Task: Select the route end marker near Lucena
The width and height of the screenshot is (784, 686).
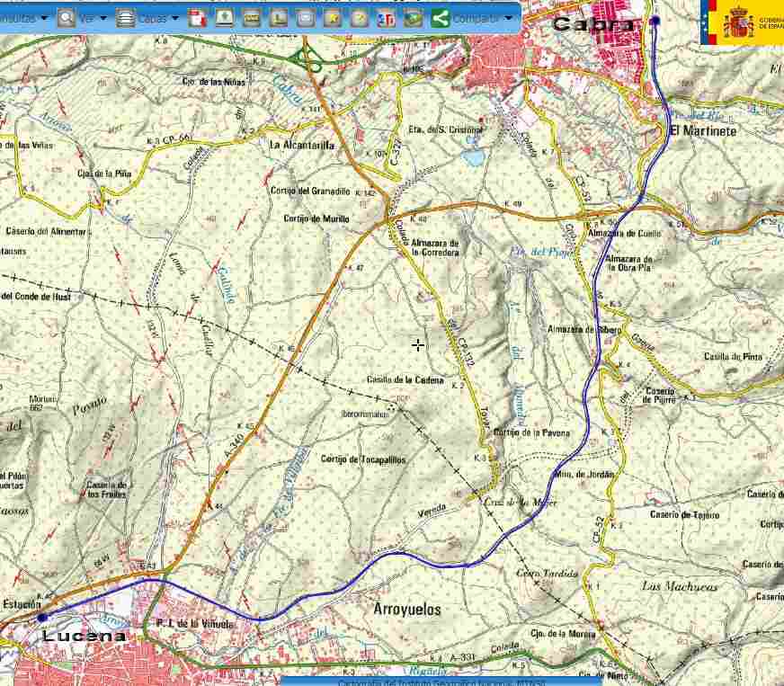Action: (41, 618)
